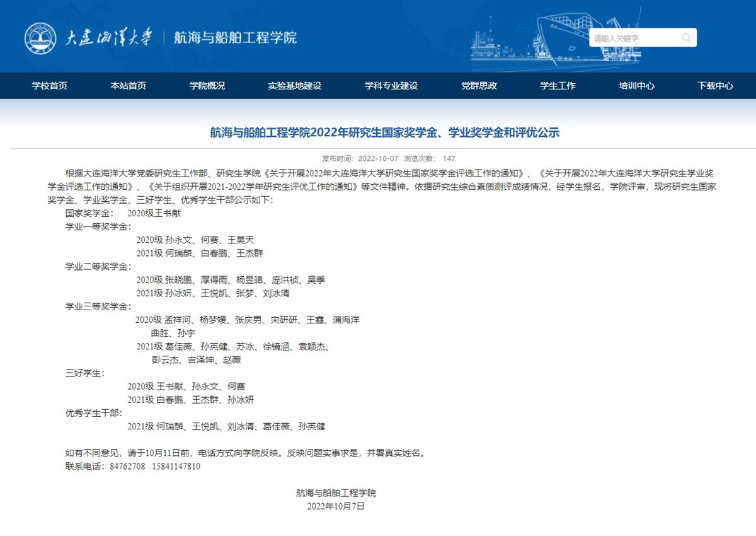Click the intro paragraph line beginning 根据大连海洋大学
Image resolution: width=756 pixels, height=536 pixels.
(x=390, y=172)
